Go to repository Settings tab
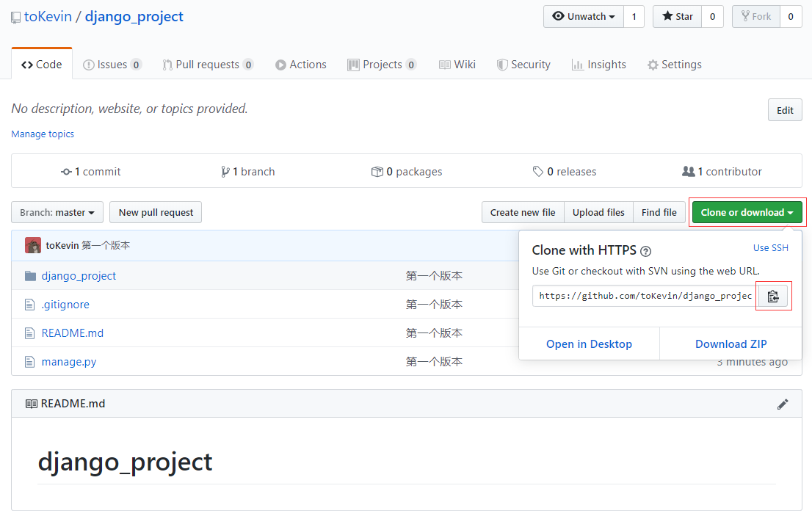 pyautogui.click(x=674, y=65)
